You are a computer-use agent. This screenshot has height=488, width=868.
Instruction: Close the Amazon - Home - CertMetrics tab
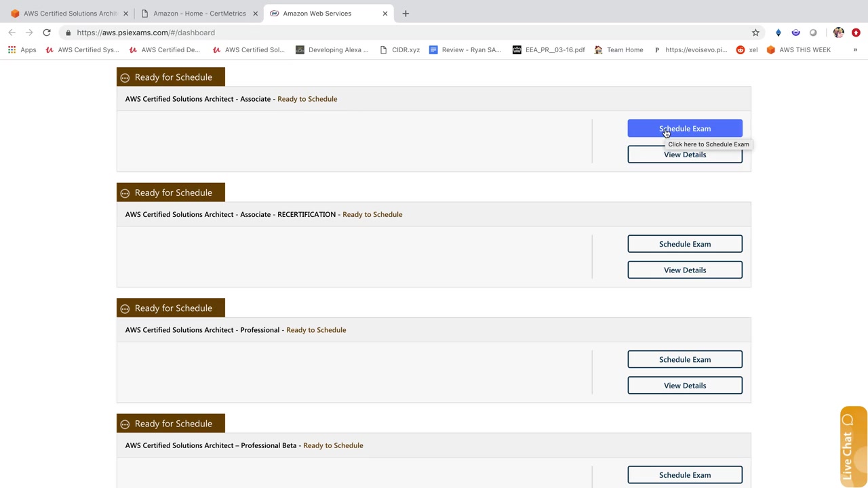click(x=256, y=14)
